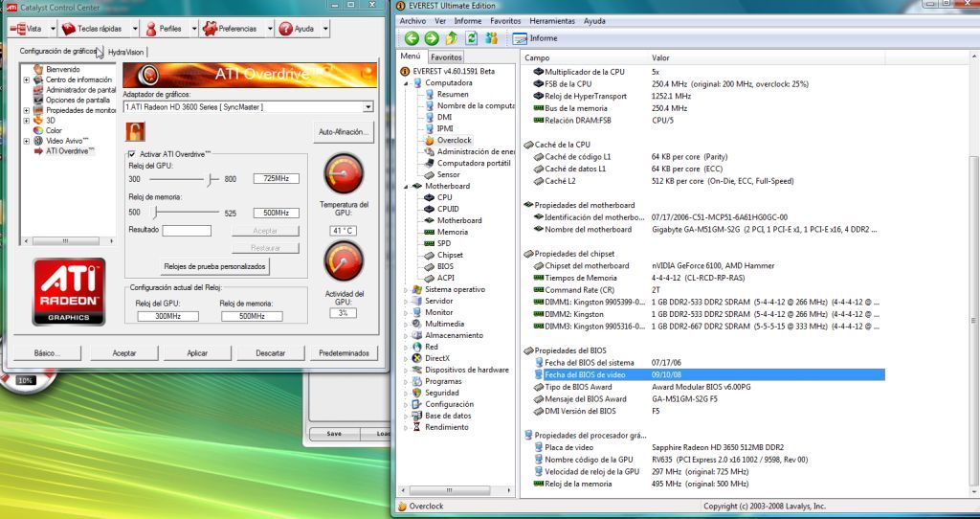Select Sensor tree item

(448, 174)
